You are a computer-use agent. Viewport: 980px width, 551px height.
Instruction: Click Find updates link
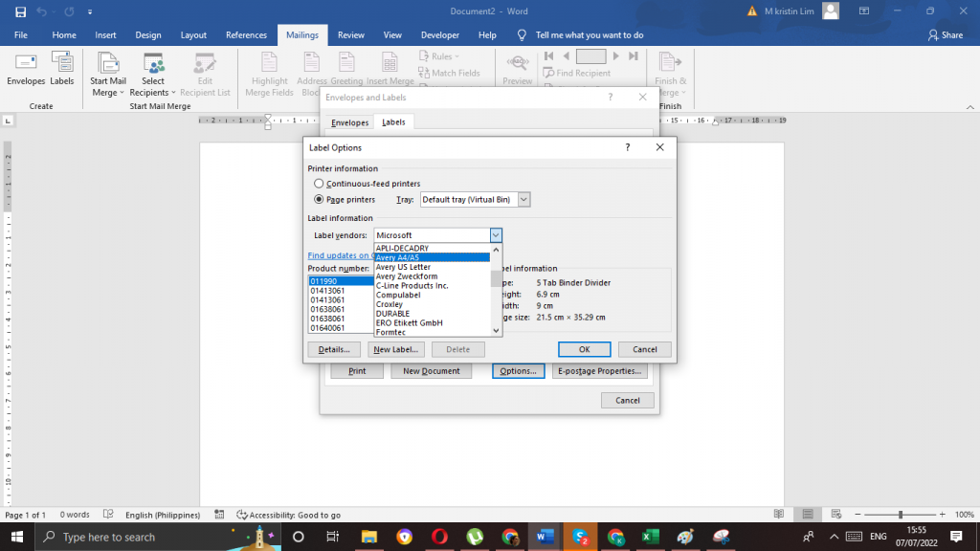click(x=341, y=255)
